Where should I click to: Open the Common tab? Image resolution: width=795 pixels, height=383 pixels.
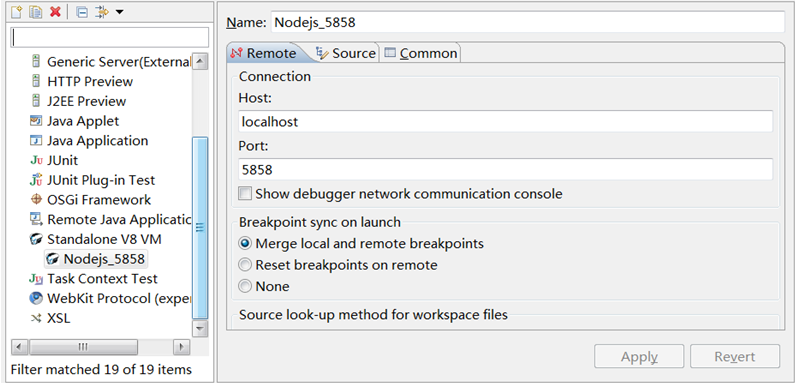tap(420, 53)
